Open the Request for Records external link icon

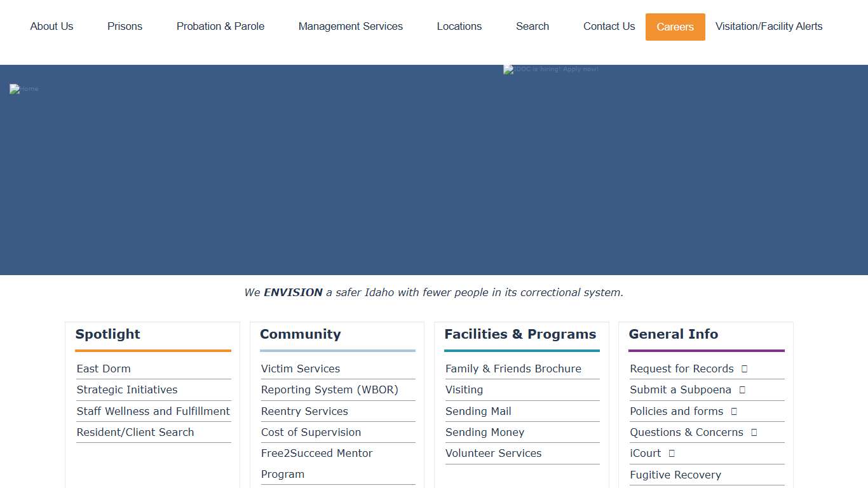click(745, 369)
